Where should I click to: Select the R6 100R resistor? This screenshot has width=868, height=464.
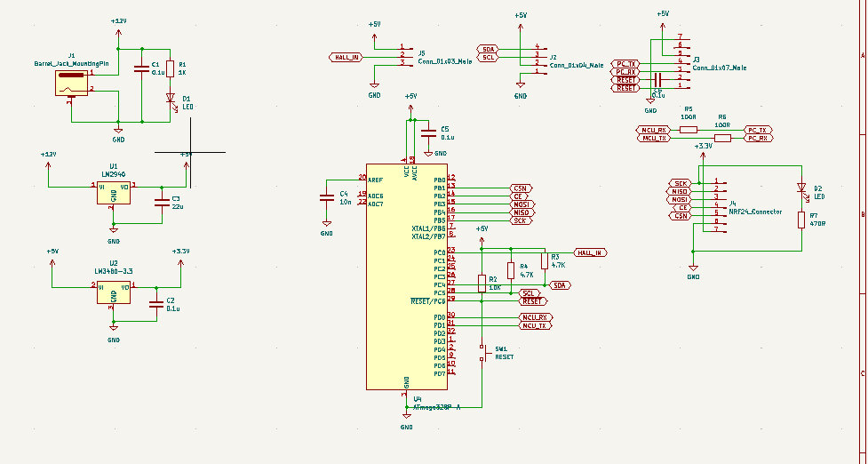coord(722,138)
